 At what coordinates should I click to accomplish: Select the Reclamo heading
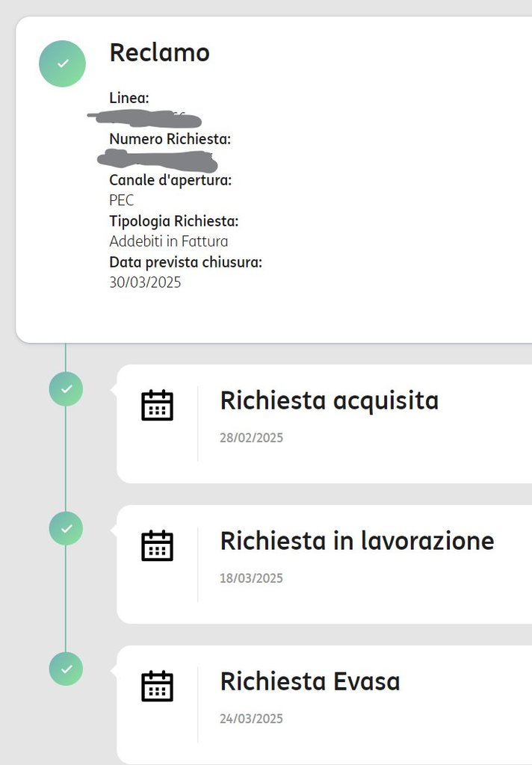point(159,52)
